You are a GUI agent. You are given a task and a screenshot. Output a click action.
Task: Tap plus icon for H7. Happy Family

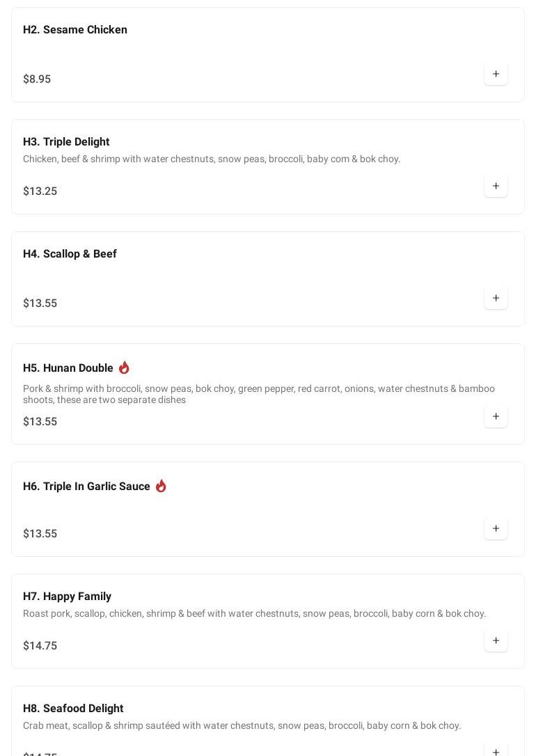point(496,640)
